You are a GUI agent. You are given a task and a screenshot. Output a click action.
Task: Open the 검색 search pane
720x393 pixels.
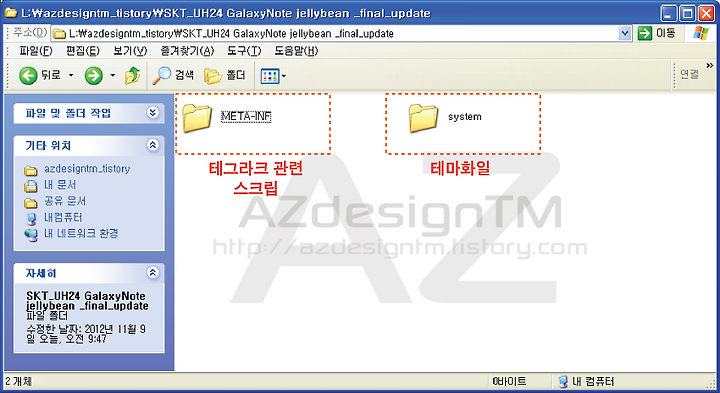[174, 75]
